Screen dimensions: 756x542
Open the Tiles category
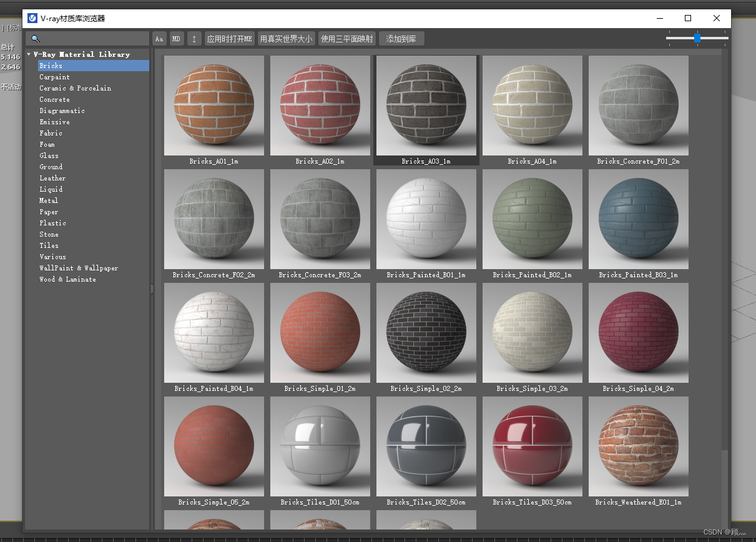click(x=49, y=245)
